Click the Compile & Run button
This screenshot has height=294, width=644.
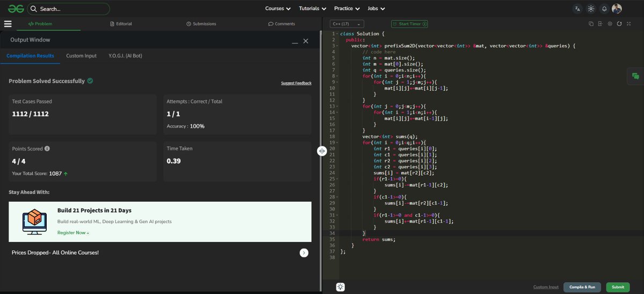[x=582, y=287]
